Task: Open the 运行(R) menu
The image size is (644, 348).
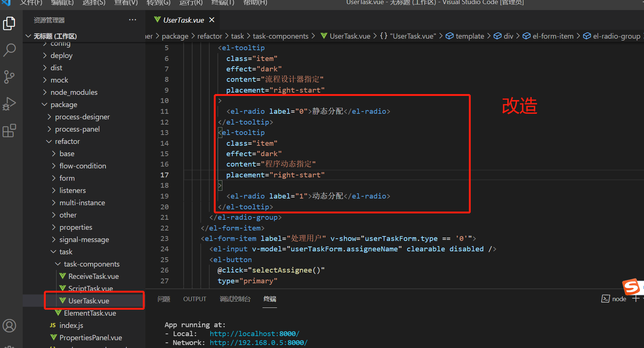Action: [191, 3]
